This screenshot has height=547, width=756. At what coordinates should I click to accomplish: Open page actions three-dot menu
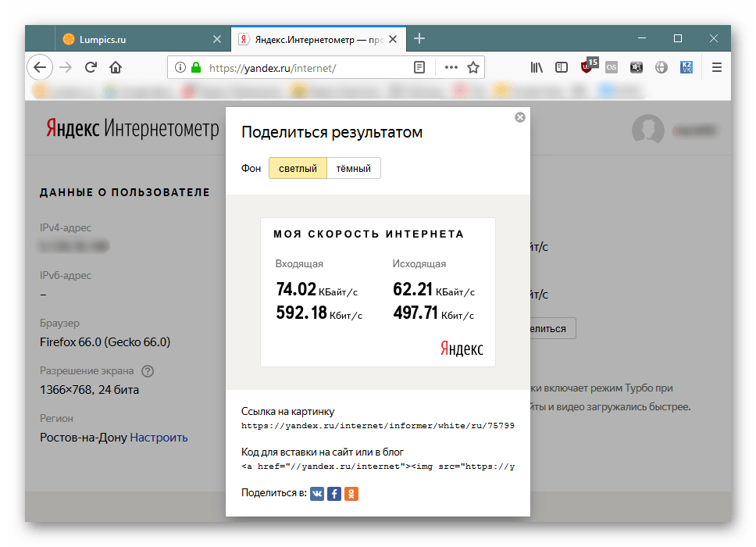pyautogui.click(x=451, y=67)
